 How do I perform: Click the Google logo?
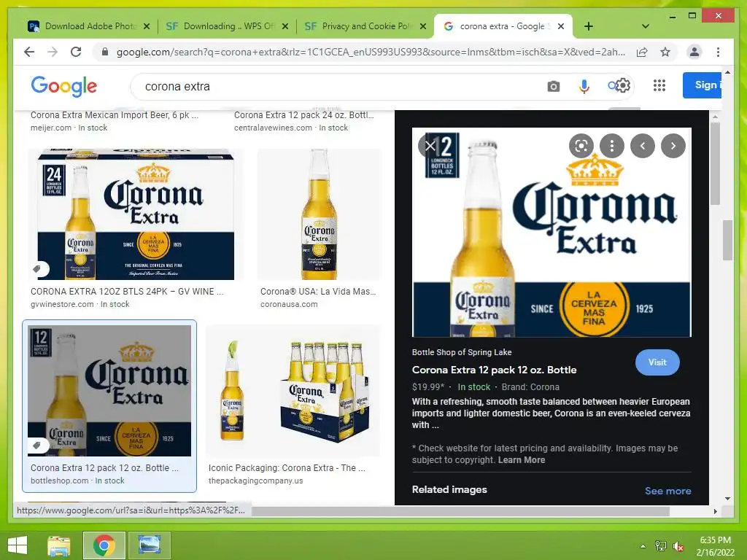(64, 86)
